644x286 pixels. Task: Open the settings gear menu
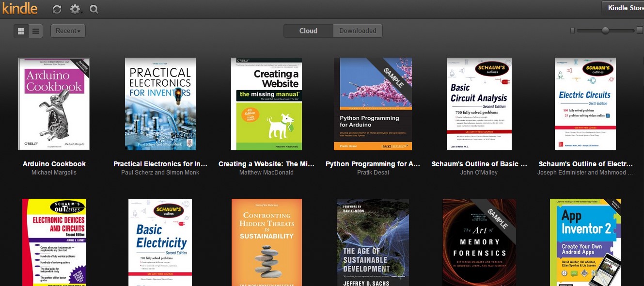click(76, 9)
